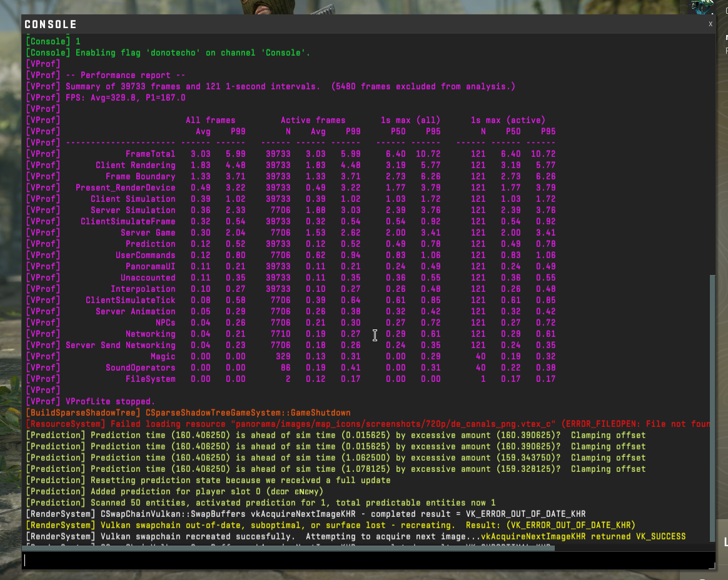The width and height of the screenshot is (728, 580).
Task: Select the FileSystem row label
Action: tap(151, 379)
